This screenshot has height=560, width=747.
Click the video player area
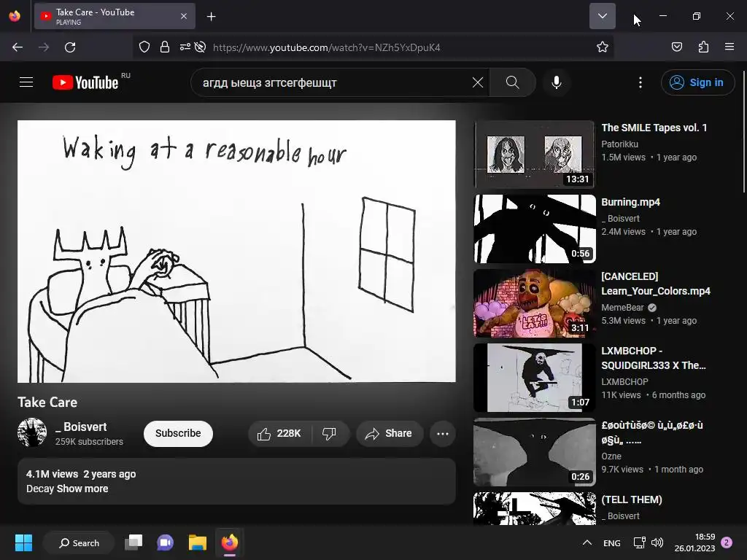[236, 251]
